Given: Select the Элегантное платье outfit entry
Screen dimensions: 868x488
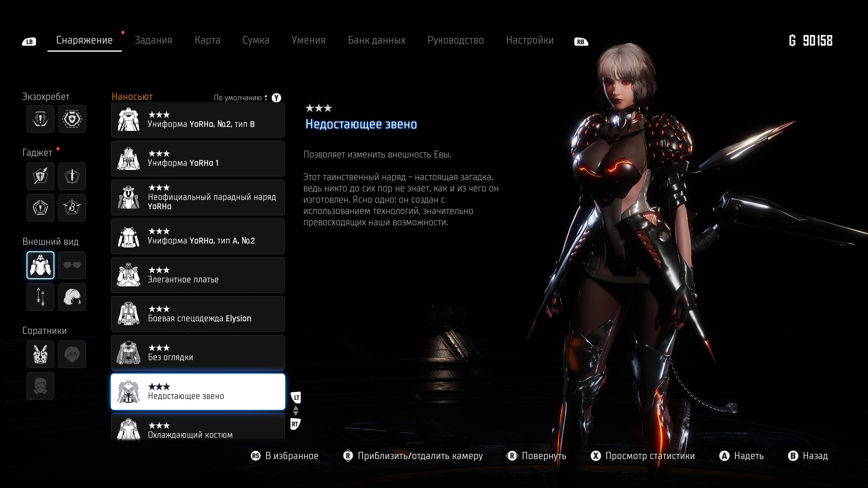Looking at the screenshot, I should pyautogui.click(x=198, y=275).
